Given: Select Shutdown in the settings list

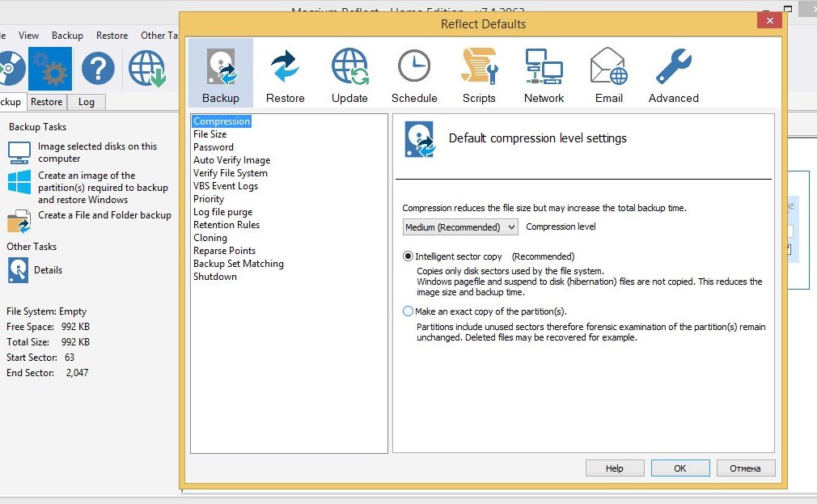Looking at the screenshot, I should [215, 277].
